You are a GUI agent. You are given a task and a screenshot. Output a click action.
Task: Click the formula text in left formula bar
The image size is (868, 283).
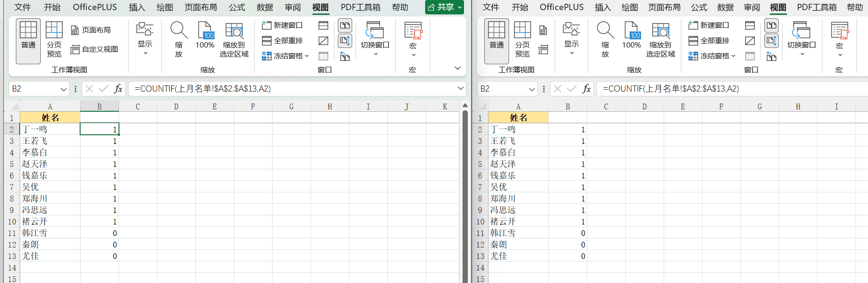tap(203, 89)
